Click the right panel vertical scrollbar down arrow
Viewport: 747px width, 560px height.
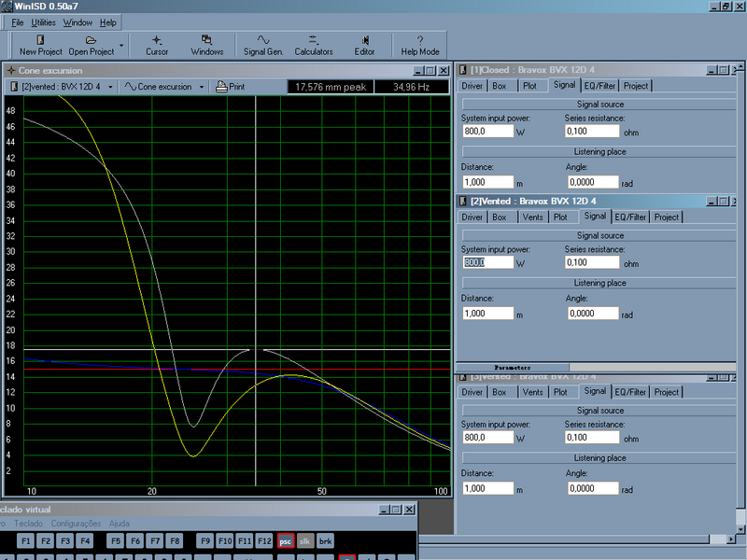(x=740, y=529)
